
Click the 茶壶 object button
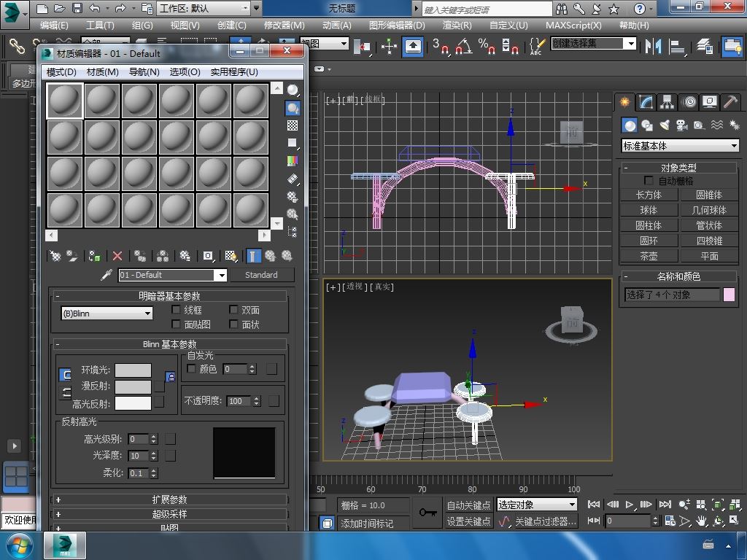tap(649, 256)
